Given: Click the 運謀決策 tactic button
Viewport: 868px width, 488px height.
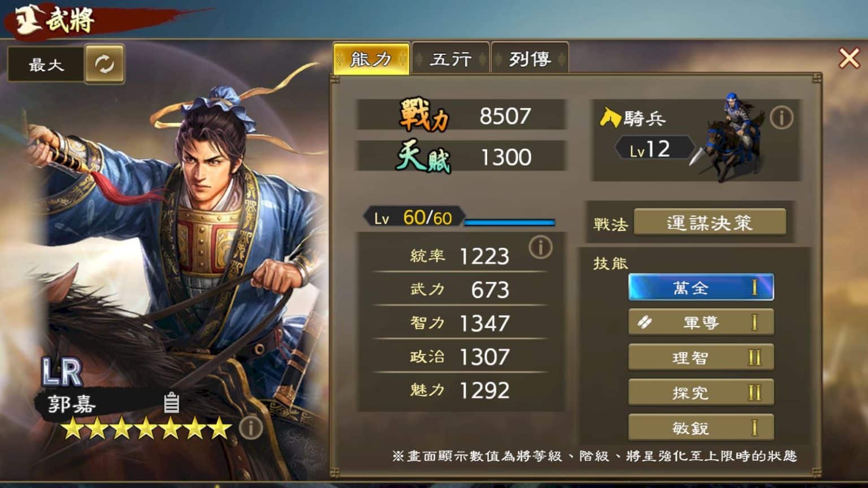Looking at the screenshot, I should 710,222.
